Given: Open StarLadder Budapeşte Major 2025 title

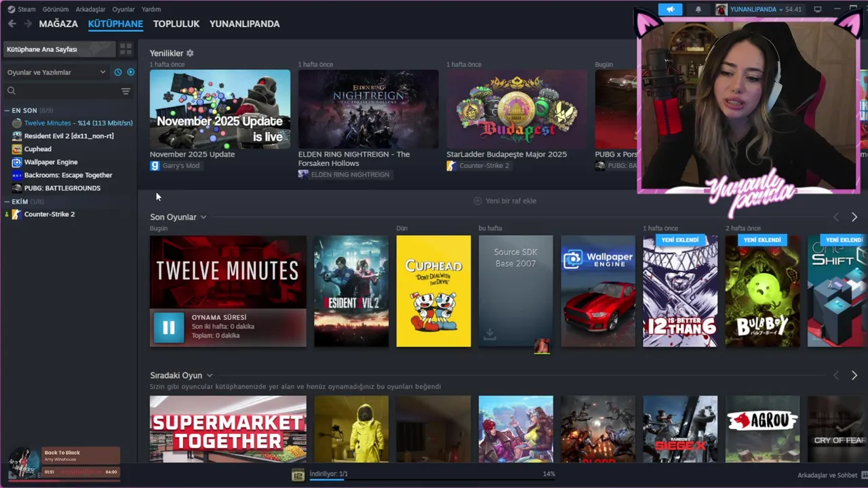Looking at the screenshot, I should (x=507, y=155).
